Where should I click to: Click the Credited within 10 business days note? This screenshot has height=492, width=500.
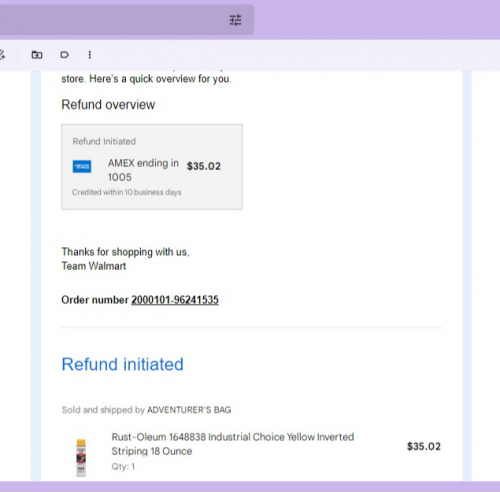[127, 192]
